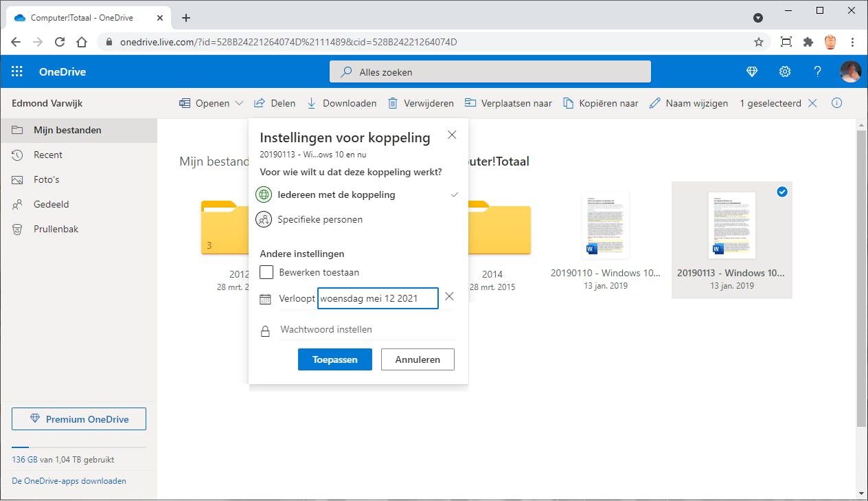The width and height of the screenshot is (868, 501).
Task: Expand the Openen dropdown chevron
Action: (x=239, y=103)
